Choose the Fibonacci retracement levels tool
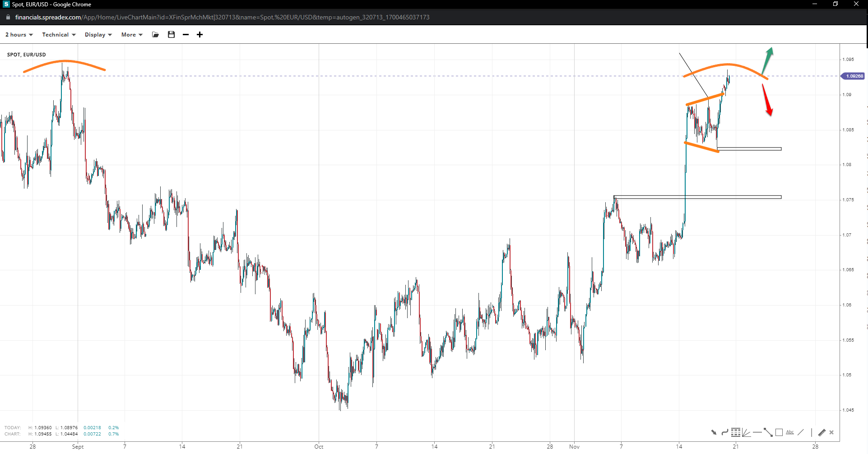 pyautogui.click(x=736, y=432)
